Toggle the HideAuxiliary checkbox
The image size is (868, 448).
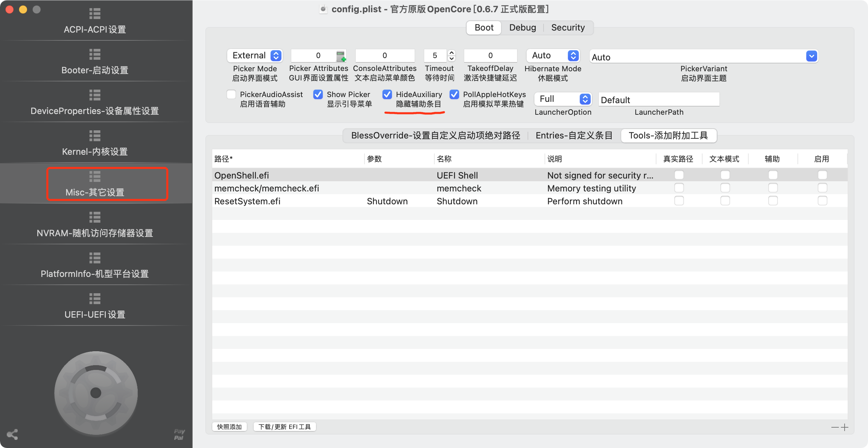coord(387,94)
